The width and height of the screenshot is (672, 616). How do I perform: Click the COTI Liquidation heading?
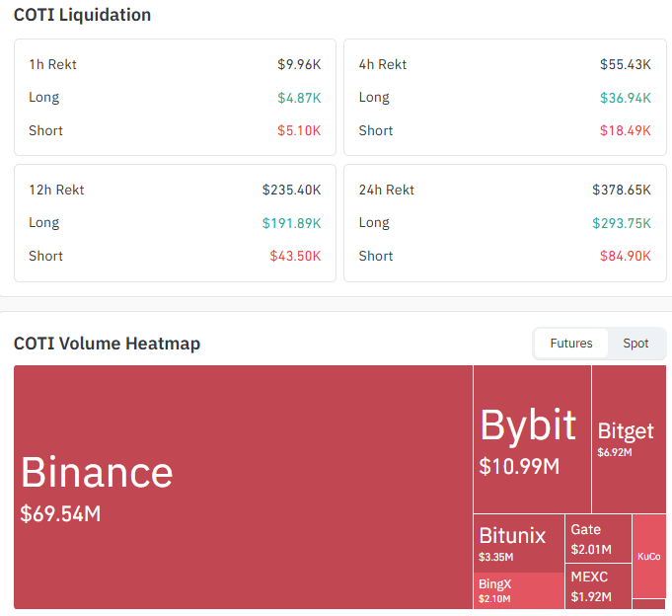(82, 15)
